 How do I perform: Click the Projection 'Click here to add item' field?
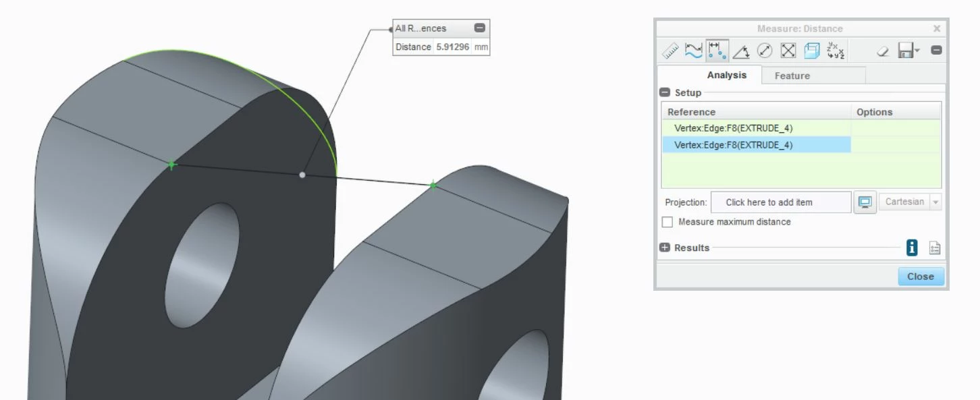tap(781, 202)
